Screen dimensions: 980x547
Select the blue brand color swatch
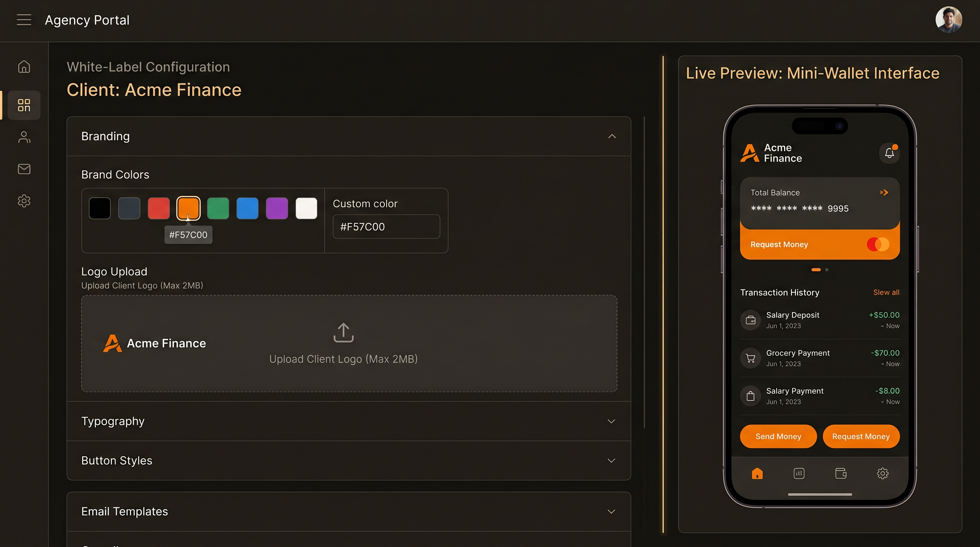(247, 208)
